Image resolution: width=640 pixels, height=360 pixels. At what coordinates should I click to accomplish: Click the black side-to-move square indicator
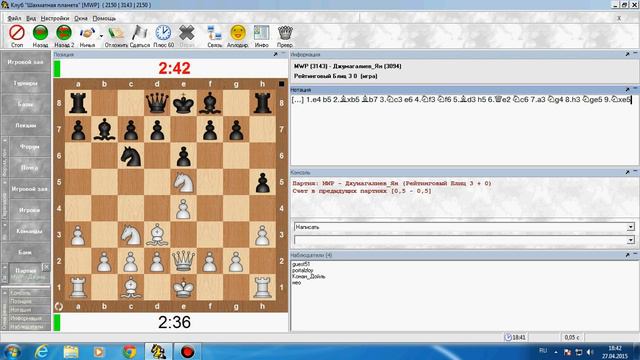[281, 84]
